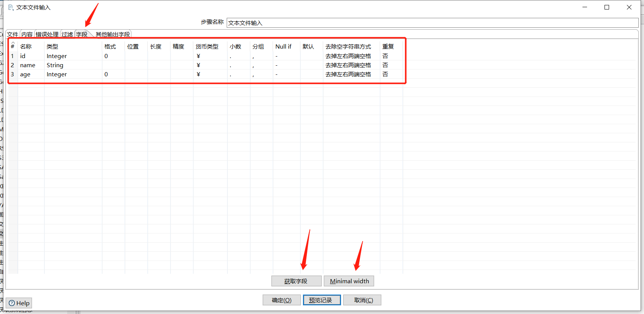This screenshot has width=644, height=314.
Task: Click the Integer type cell for age
Action: (73, 74)
